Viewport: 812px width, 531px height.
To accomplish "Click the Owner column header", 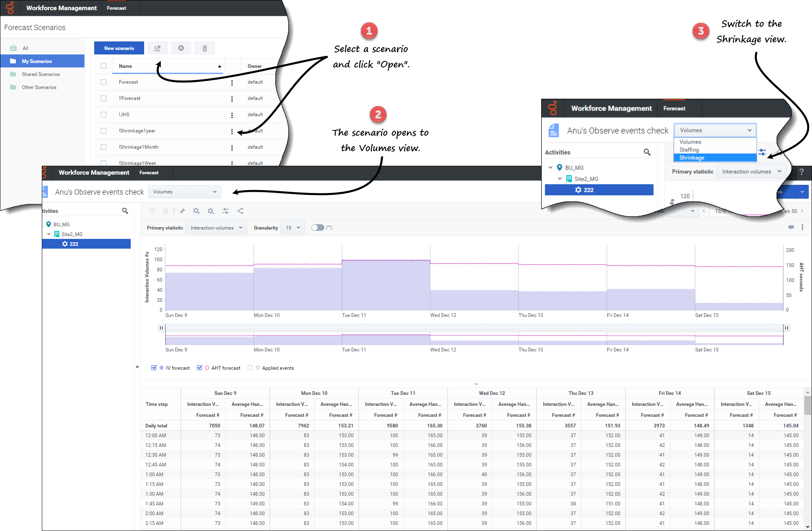I will (x=255, y=66).
